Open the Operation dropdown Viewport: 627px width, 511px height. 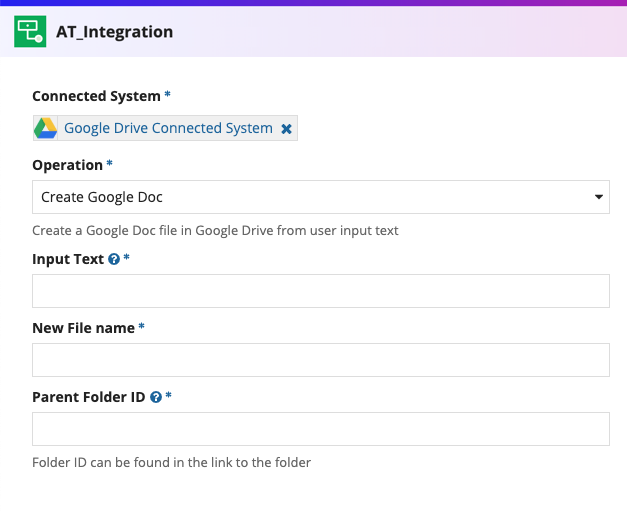pyautogui.click(x=321, y=197)
